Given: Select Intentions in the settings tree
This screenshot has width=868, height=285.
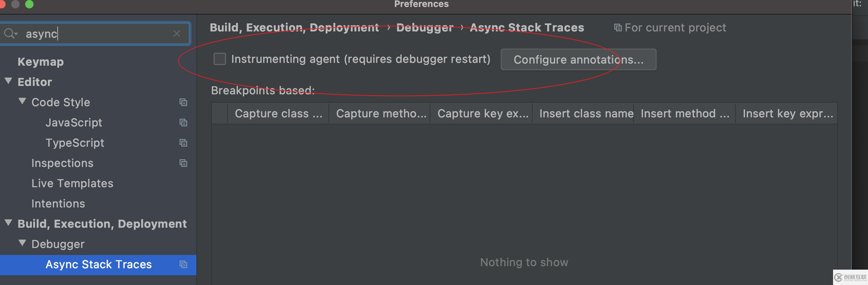Looking at the screenshot, I should click(58, 204).
